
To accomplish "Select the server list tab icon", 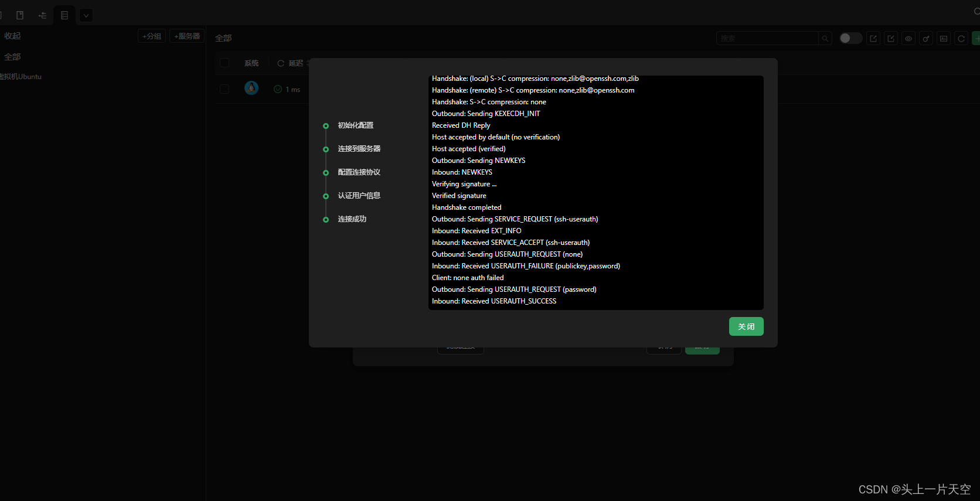I will [x=64, y=15].
